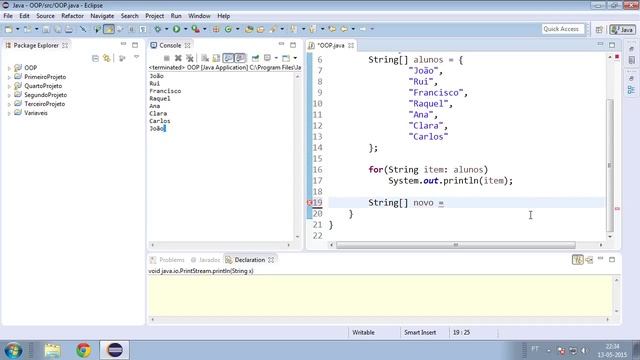Image resolution: width=640 pixels, height=360 pixels.
Task: Toggle Skip All Breakpoints icon
Action: coord(83,29)
